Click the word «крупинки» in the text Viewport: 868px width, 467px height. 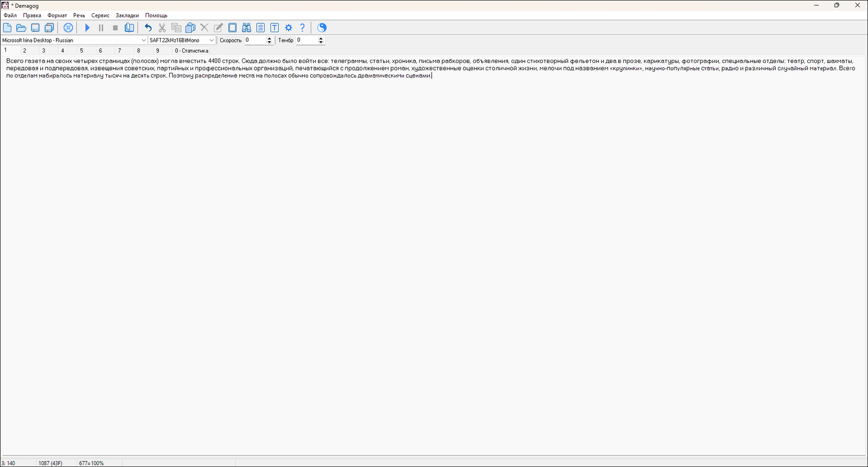pyautogui.click(x=626, y=68)
